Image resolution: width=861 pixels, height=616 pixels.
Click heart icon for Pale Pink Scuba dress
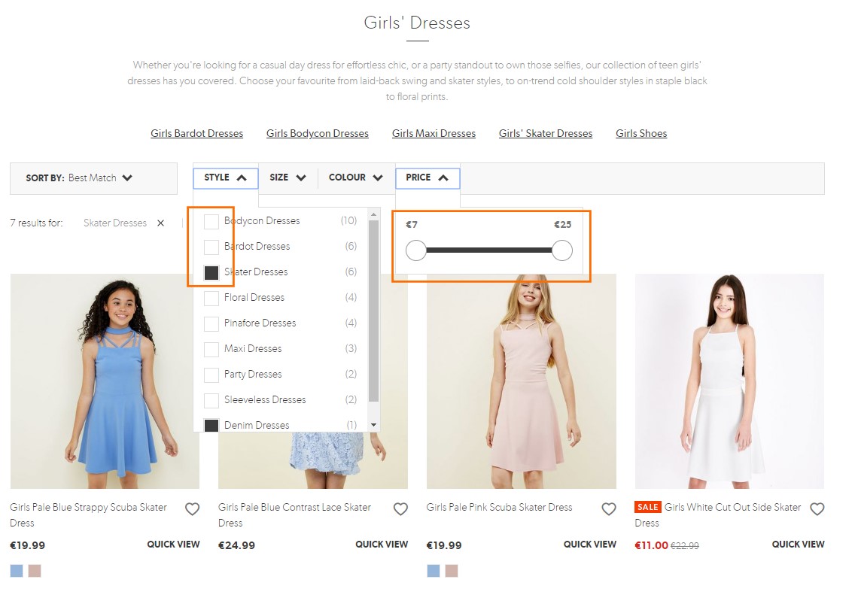pos(609,509)
